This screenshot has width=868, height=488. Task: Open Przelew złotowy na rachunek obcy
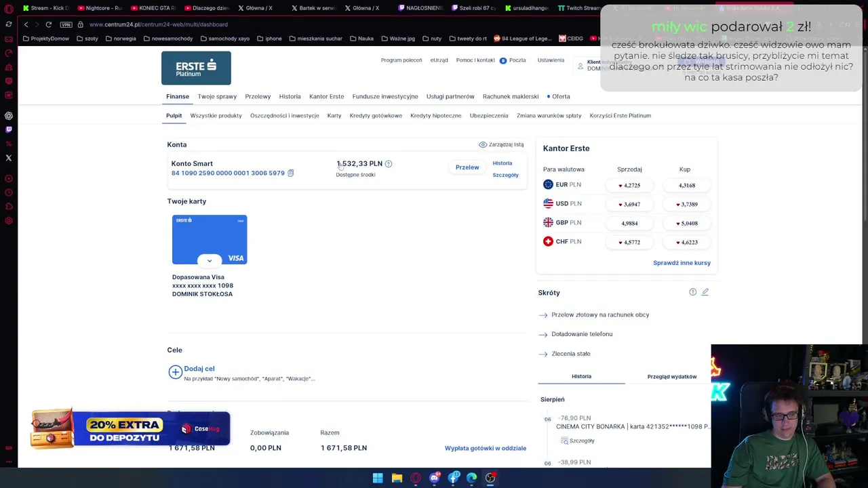pyautogui.click(x=600, y=315)
